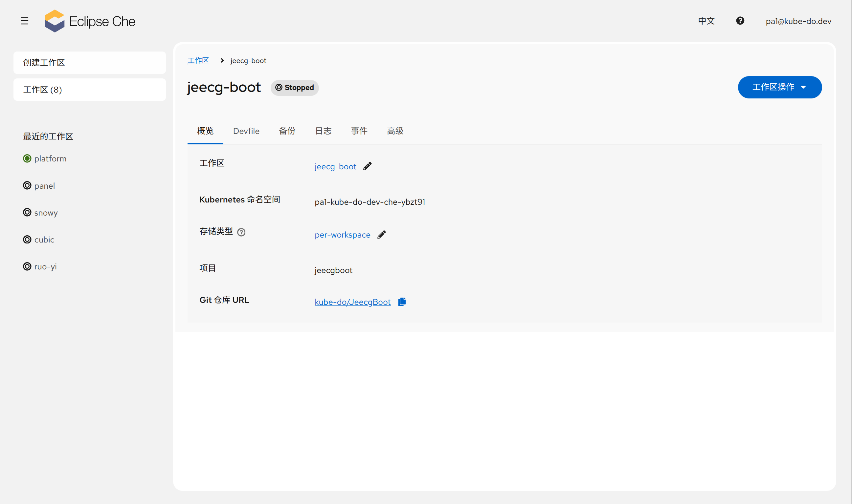Click the Eclipse Che logo

(x=90, y=21)
